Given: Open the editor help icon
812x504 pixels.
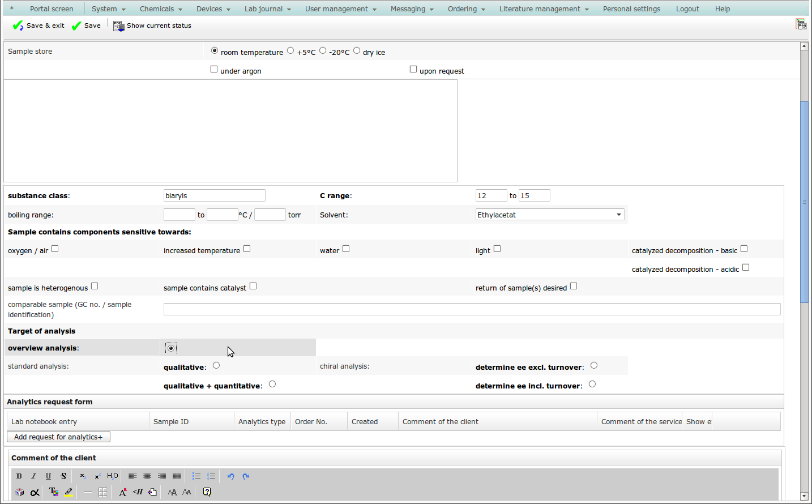Looking at the screenshot, I should 207,492.
